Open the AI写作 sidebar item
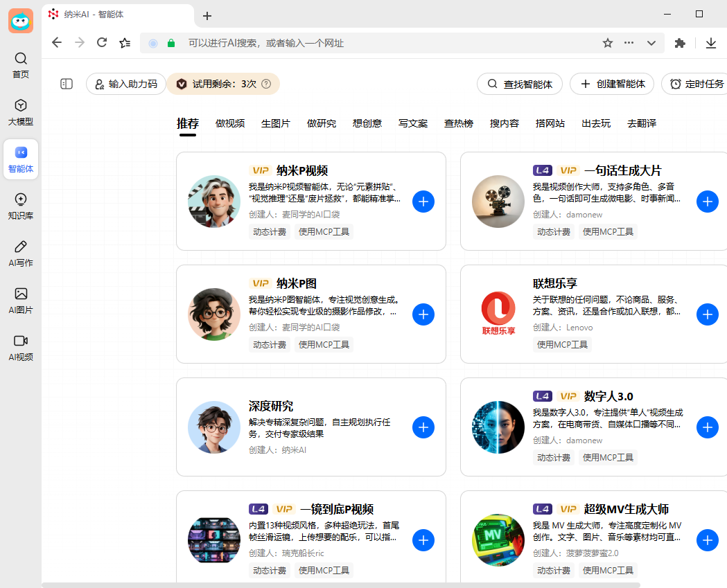 click(20, 253)
